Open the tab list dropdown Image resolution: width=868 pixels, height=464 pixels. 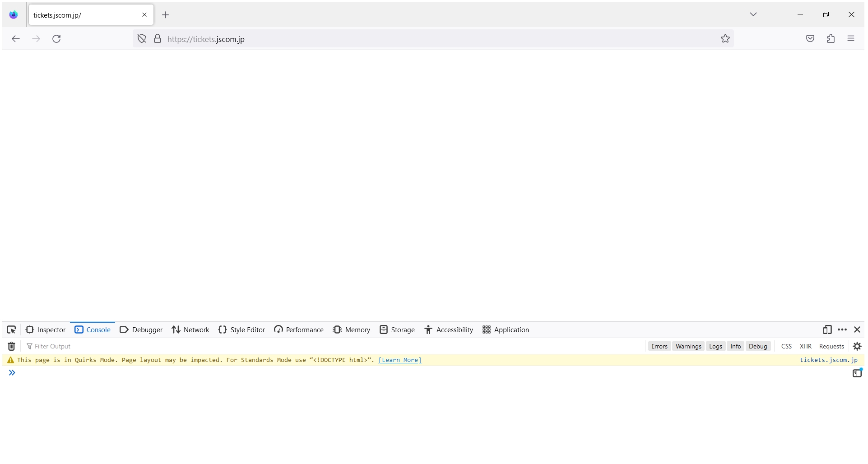(753, 14)
